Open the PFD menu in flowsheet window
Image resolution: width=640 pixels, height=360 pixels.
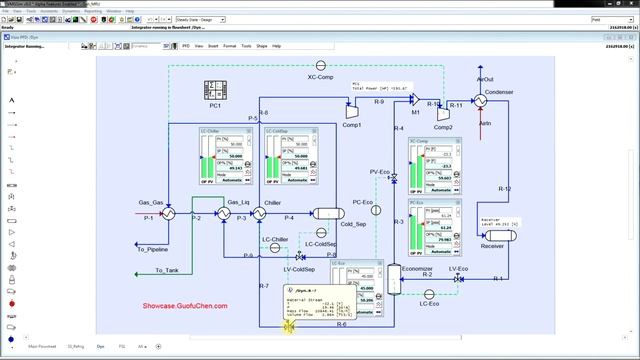click(186, 46)
